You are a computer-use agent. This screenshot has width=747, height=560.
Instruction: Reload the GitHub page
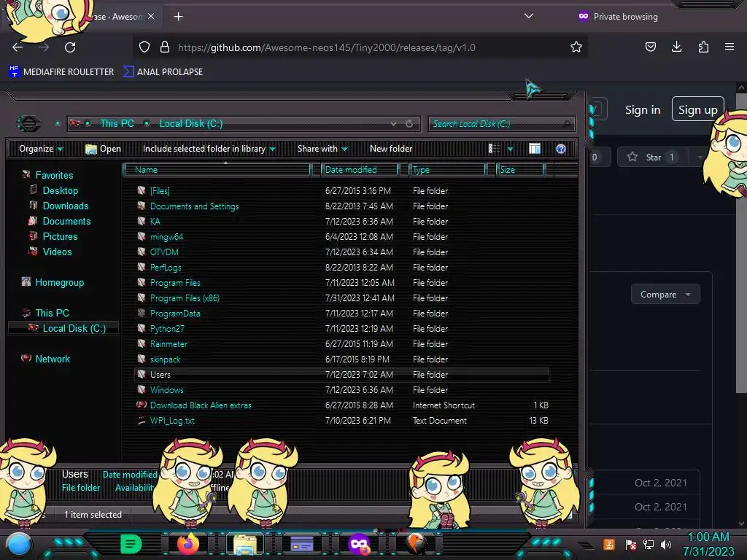tap(70, 47)
